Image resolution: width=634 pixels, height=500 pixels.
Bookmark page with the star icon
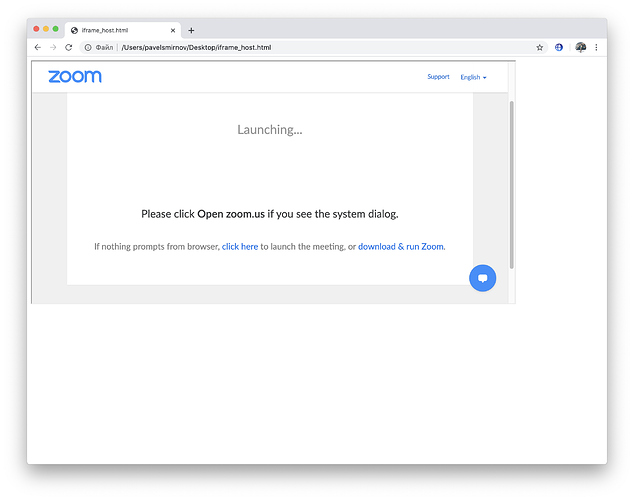pos(539,47)
